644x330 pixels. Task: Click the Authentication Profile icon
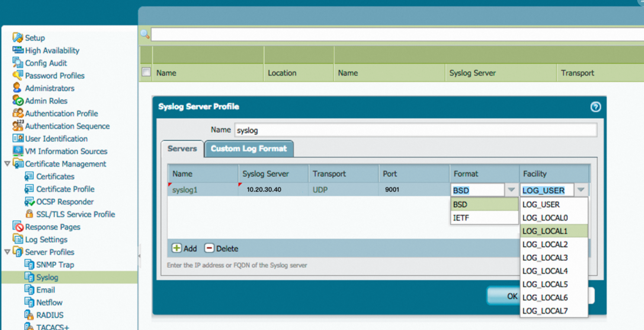[x=18, y=113]
